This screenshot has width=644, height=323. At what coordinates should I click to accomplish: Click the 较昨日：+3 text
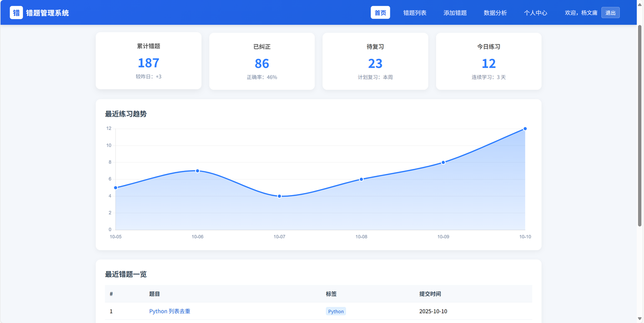click(148, 77)
